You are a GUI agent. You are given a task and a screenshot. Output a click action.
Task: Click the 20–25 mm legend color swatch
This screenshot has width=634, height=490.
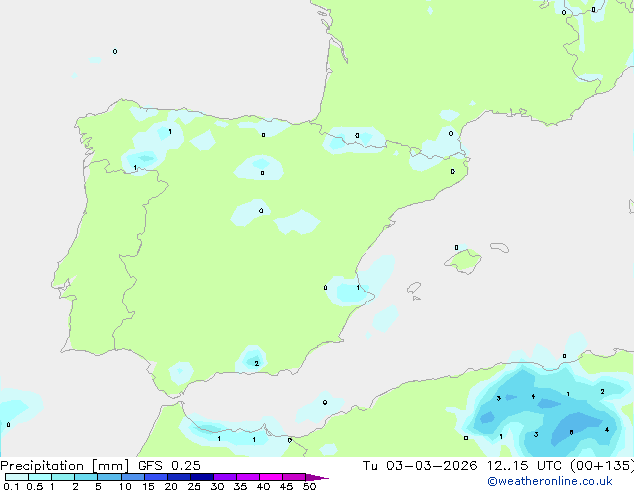178,477
